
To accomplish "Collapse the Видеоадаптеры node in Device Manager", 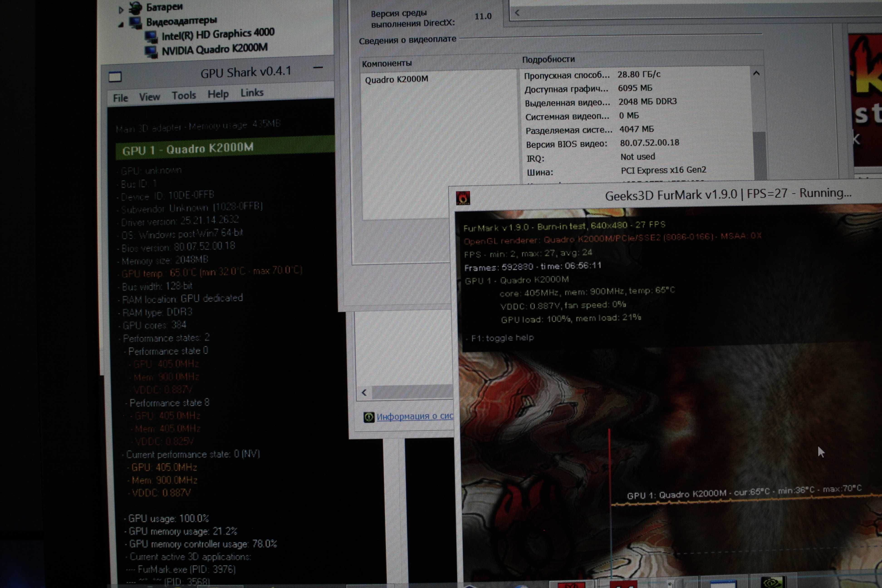I will [x=121, y=25].
